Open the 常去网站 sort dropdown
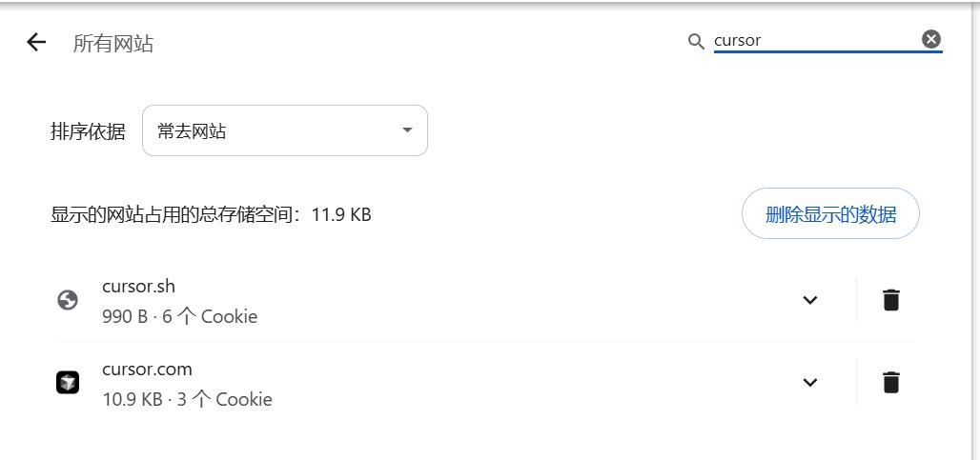Image resolution: width=980 pixels, height=460 pixels. tap(284, 130)
